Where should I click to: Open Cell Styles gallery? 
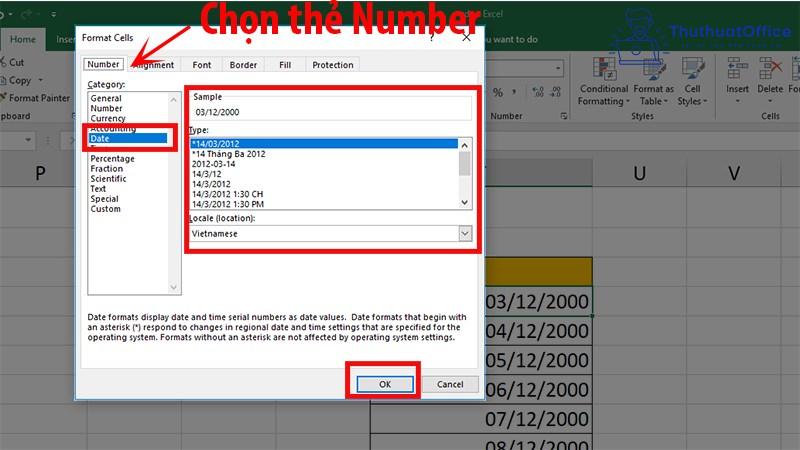tap(692, 82)
